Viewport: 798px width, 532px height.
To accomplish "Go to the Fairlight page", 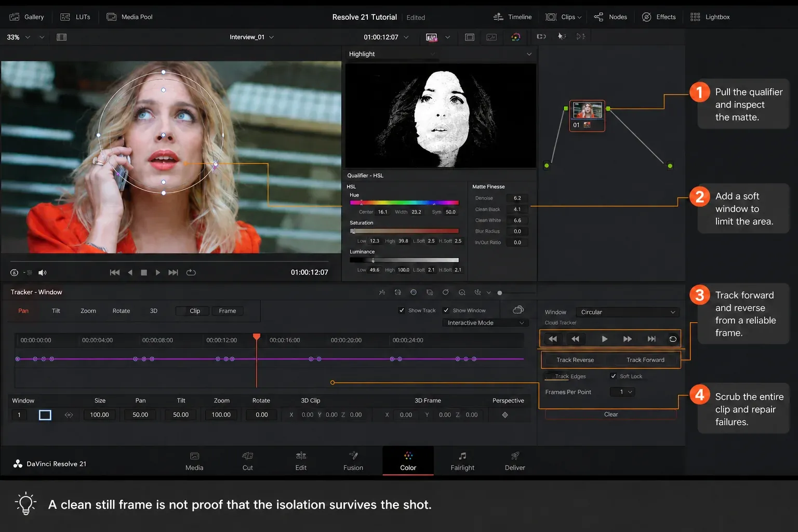I will (462, 461).
